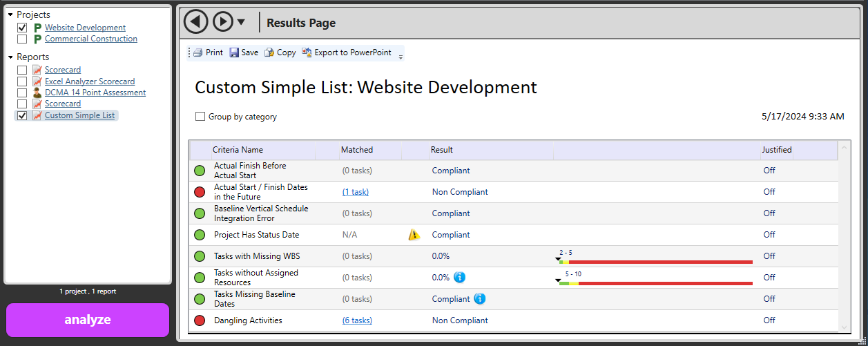Screen dimensions: 868x346
Task: Click the warning icon for Project Has Status Date
Action: 414,235
